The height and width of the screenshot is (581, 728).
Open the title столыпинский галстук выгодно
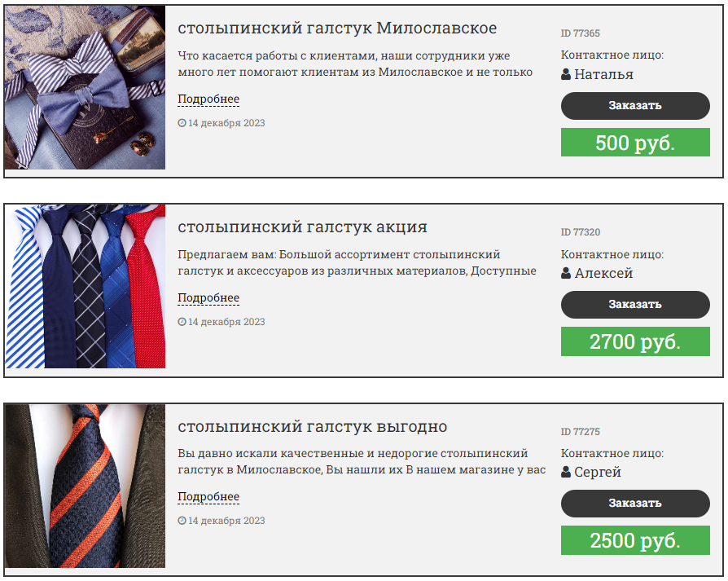tap(313, 426)
